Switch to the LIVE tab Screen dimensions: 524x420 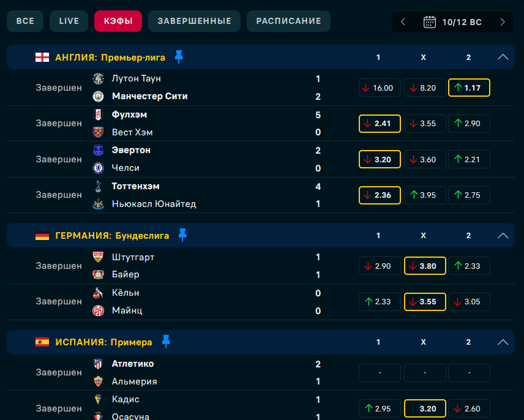pos(69,21)
